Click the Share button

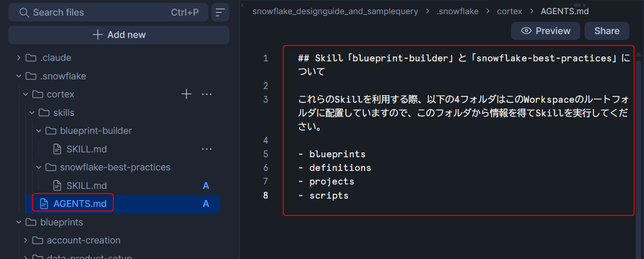606,31
